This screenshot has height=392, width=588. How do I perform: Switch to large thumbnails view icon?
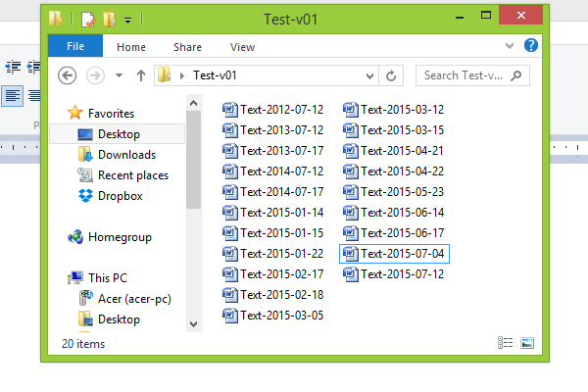pyautogui.click(x=527, y=343)
